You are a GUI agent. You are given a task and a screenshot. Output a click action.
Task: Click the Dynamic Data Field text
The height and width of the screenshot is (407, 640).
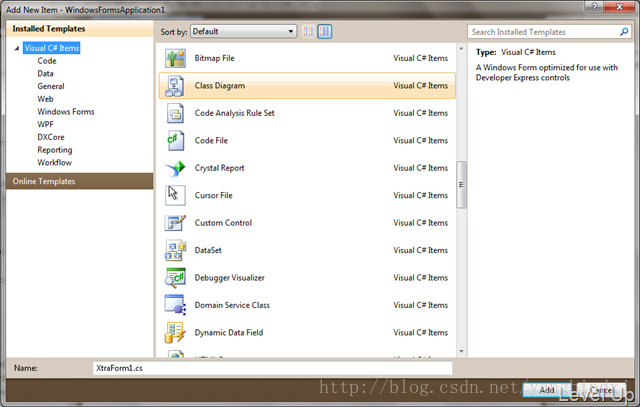point(229,333)
